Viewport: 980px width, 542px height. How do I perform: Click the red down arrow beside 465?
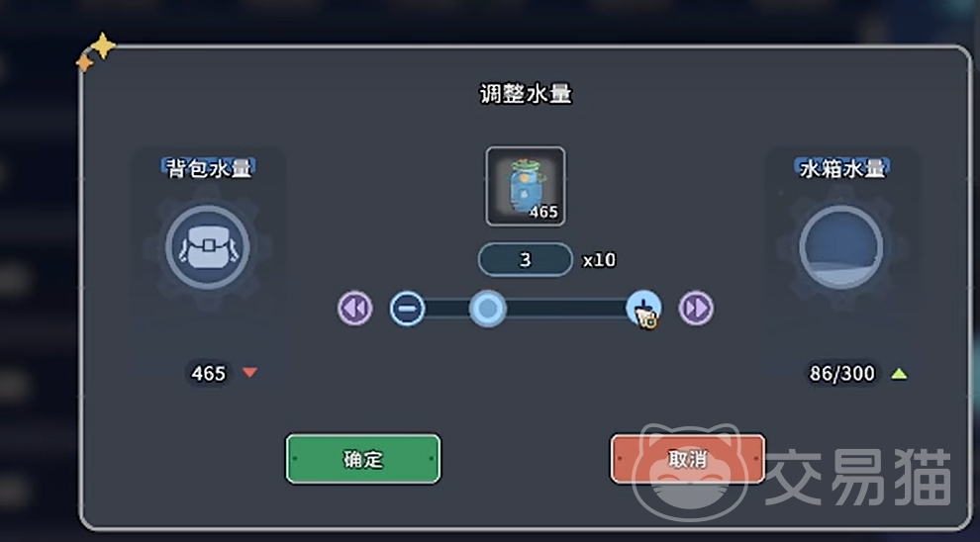[249, 373]
